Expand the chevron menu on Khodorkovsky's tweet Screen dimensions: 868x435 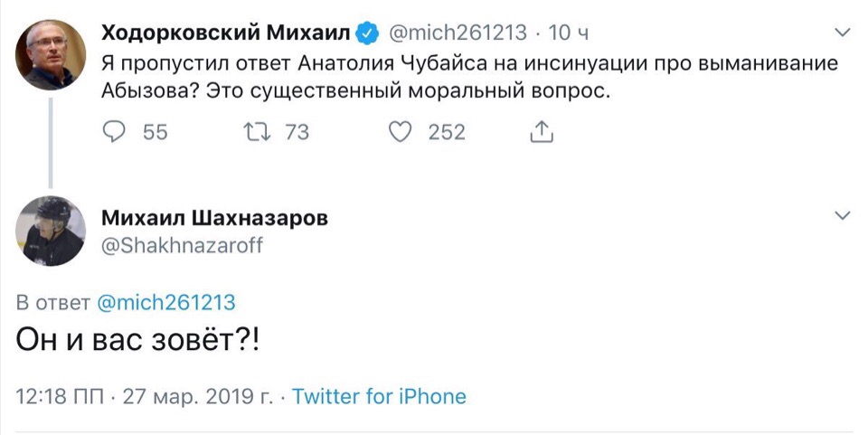[x=842, y=34]
